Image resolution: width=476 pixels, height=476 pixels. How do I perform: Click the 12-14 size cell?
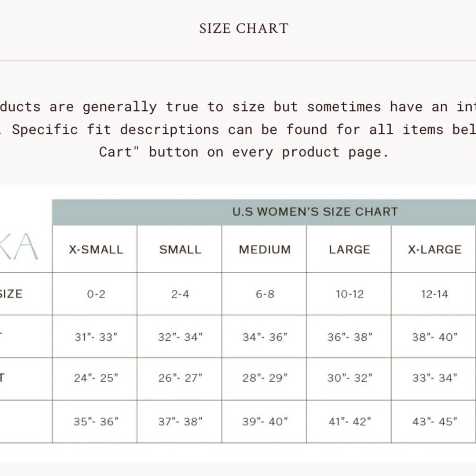point(435,294)
